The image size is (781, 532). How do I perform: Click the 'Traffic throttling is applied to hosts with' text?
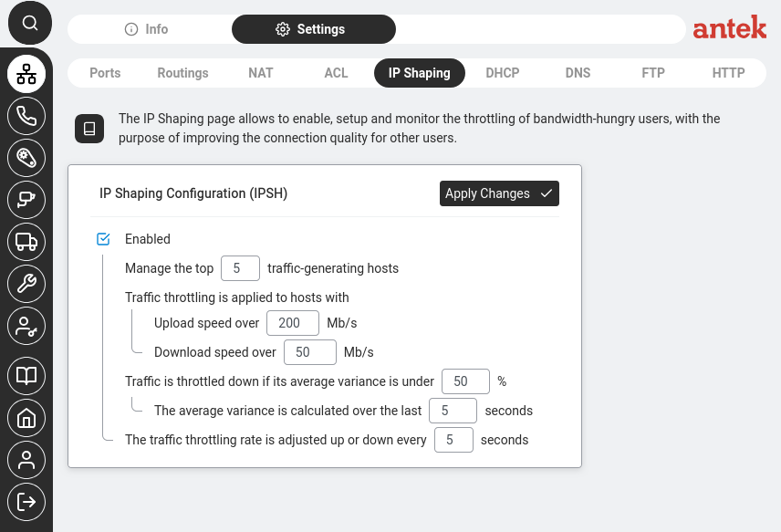pyautogui.click(x=236, y=297)
